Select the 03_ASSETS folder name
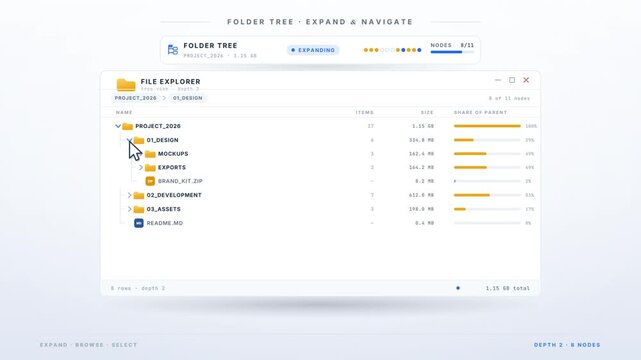This screenshot has height=360, width=641. pyautogui.click(x=164, y=209)
